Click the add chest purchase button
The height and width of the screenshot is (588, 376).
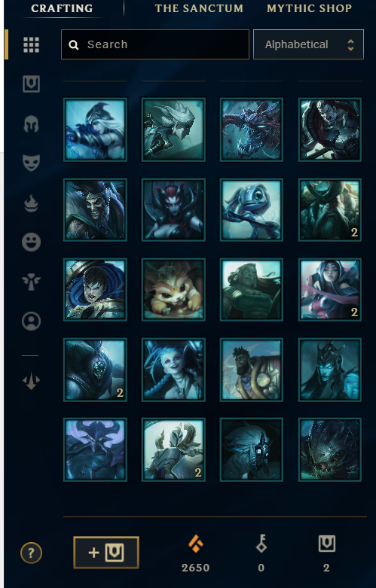pyautogui.click(x=106, y=553)
